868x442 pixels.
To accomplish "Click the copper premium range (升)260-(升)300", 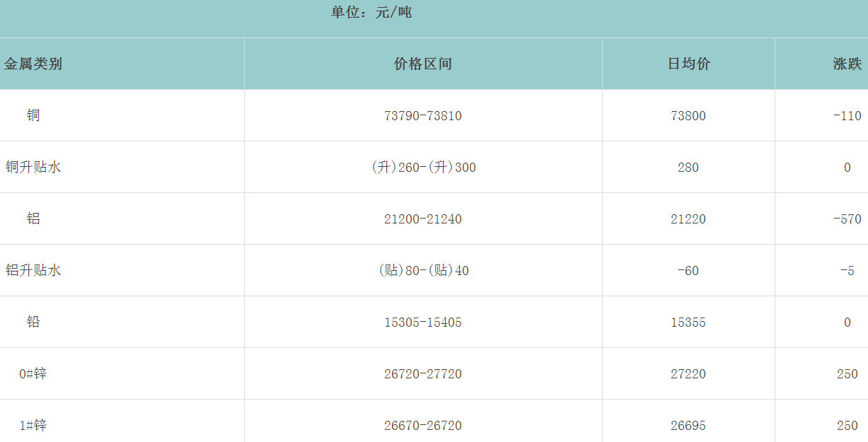I will click(x=423, y=168).
